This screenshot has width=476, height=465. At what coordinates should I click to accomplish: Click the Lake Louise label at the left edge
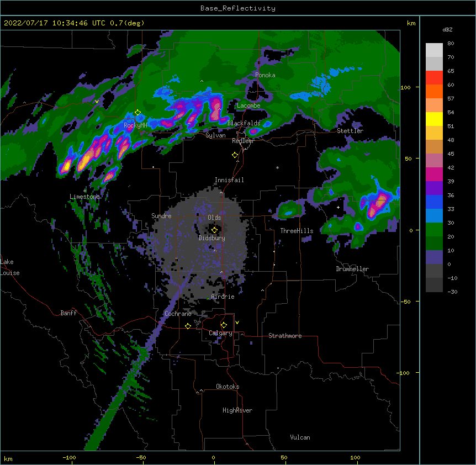(10, 267)
